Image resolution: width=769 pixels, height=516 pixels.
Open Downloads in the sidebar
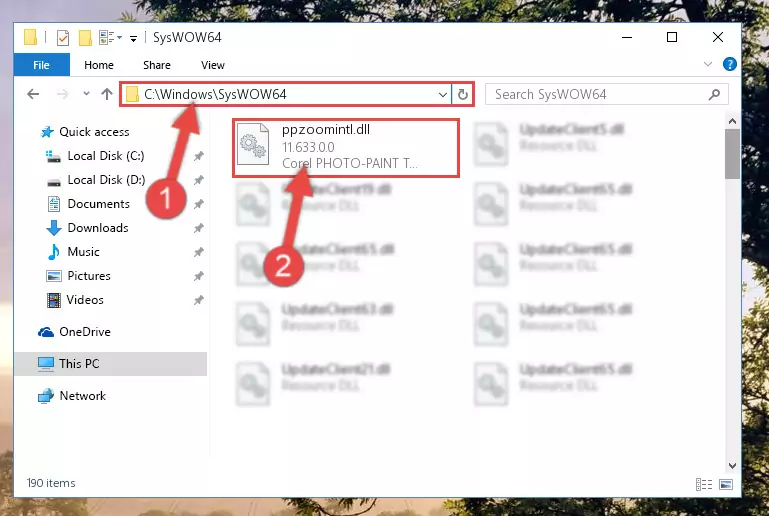[98, 228]
